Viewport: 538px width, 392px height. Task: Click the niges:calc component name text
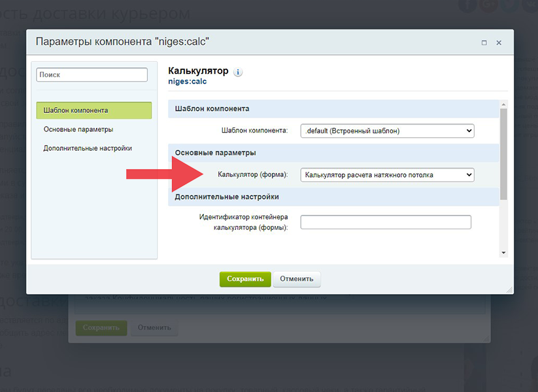tap(188, 82)
